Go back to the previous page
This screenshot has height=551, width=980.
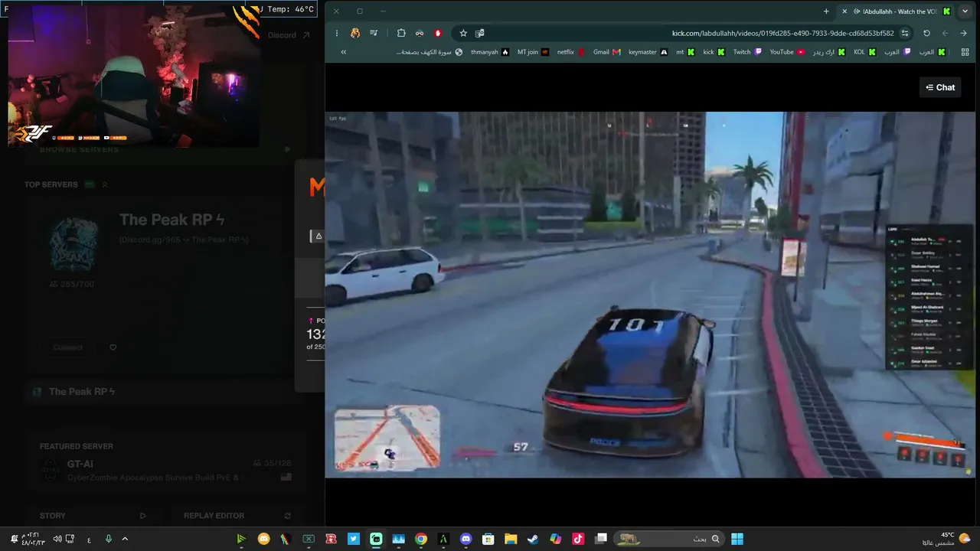point(963,34)
